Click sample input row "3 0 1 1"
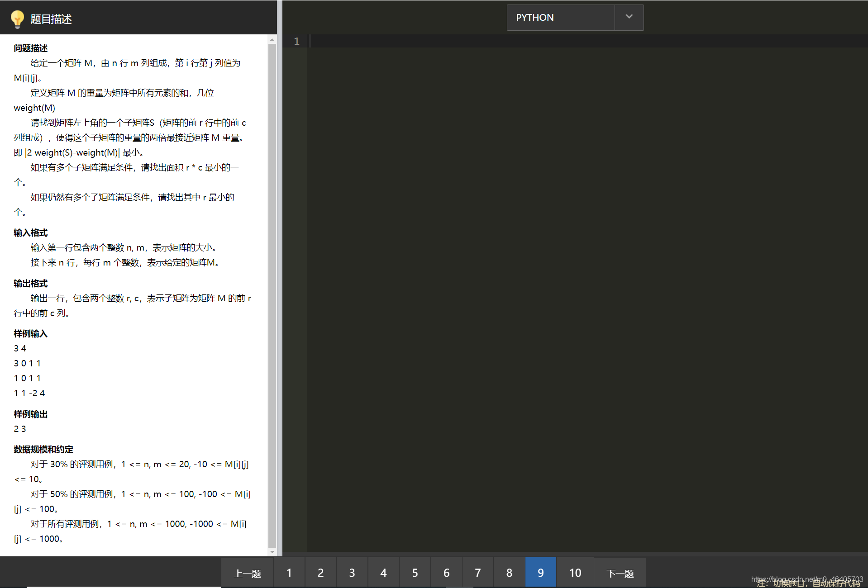Image resolution: width=868 pixels, height=588 pixels. 27,363
